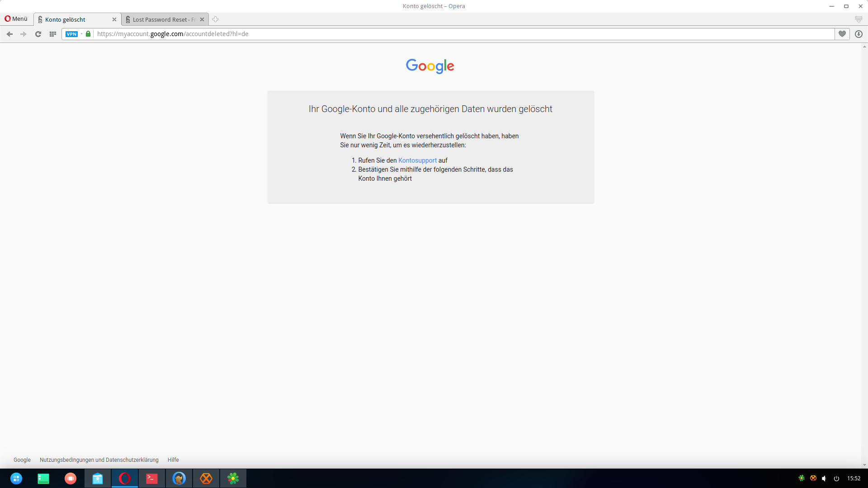Click the Nutzungsbedingungen und Datenschutzerklärung footer link

99,460
